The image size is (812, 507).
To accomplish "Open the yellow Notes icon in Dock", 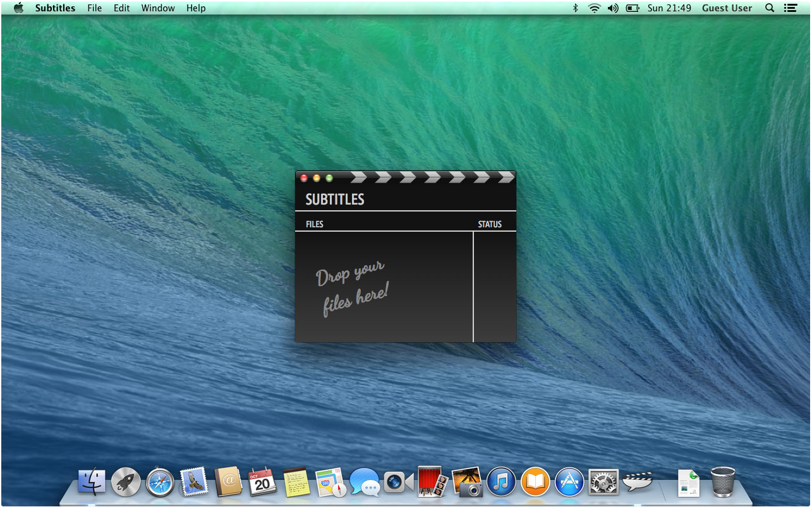I will [x=296, y=482].
